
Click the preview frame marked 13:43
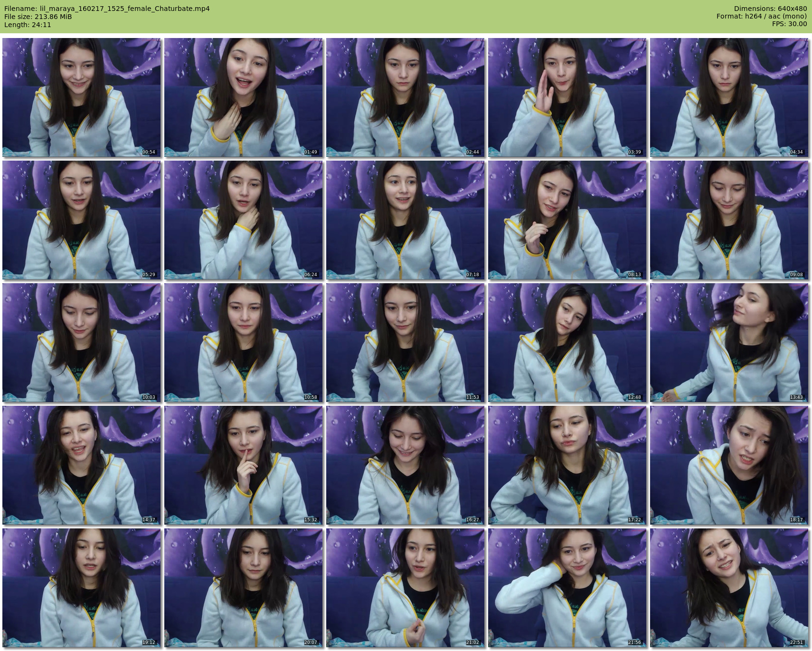(x=729, y=343)
